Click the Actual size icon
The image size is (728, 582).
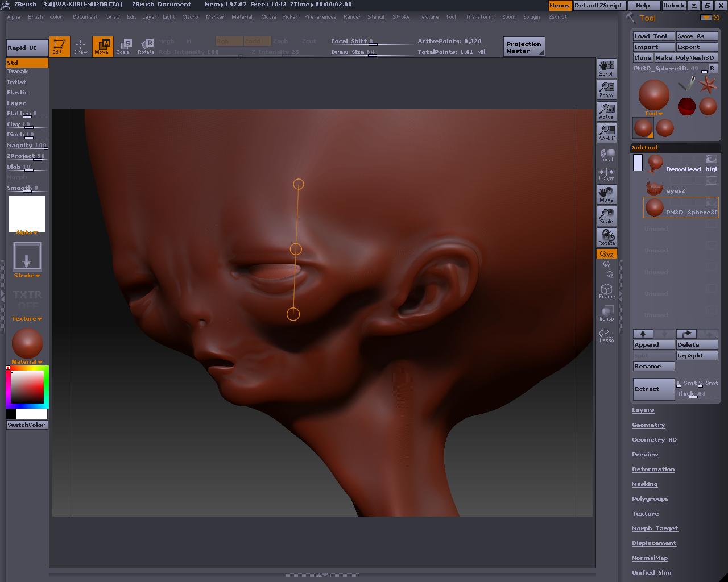click(606, 111)
